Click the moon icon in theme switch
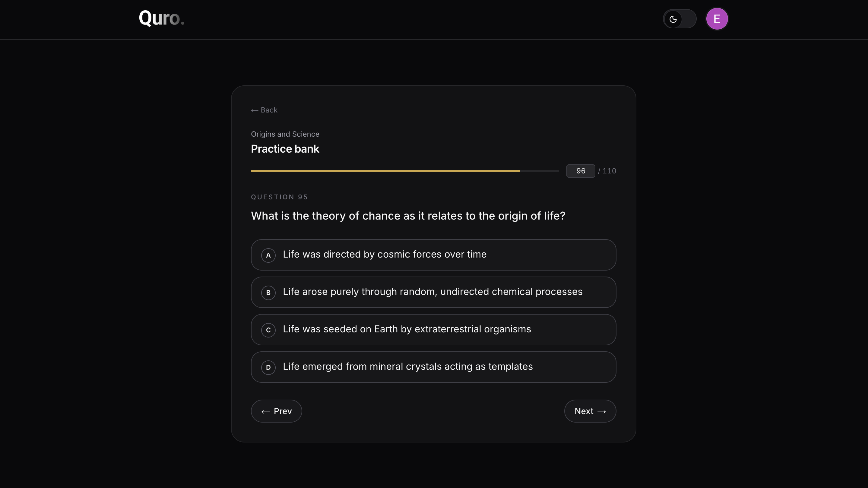The image size is (868, 488). [x=673, y=19]
